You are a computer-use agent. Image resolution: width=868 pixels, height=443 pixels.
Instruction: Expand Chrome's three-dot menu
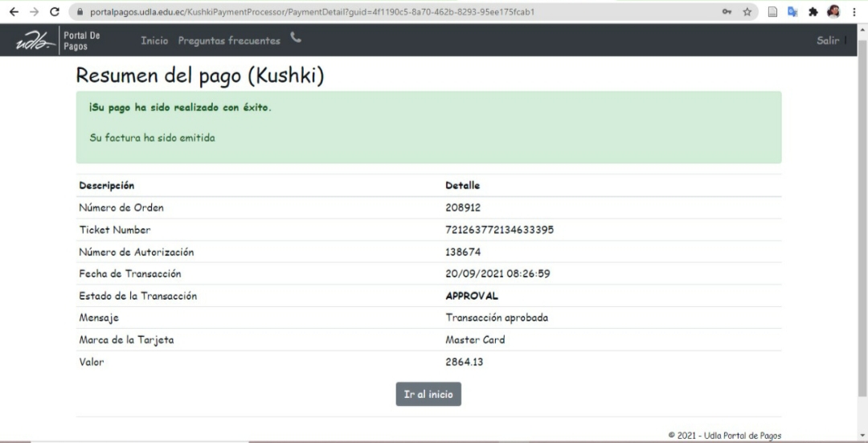[x=854, y=12]
